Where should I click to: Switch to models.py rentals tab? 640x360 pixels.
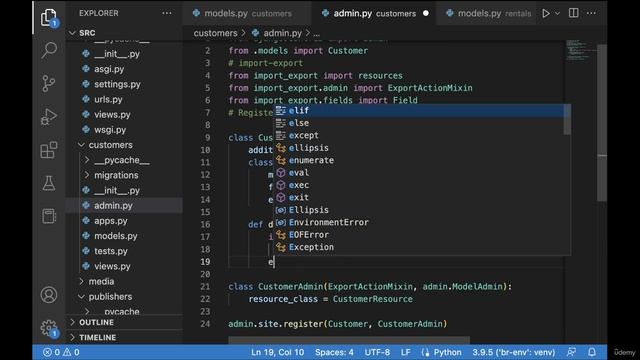pos(487,13)
